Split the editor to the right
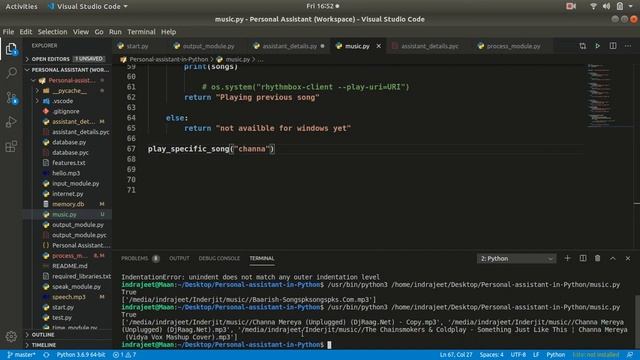This screenshot has width=640, height=360. pos(613,46)
